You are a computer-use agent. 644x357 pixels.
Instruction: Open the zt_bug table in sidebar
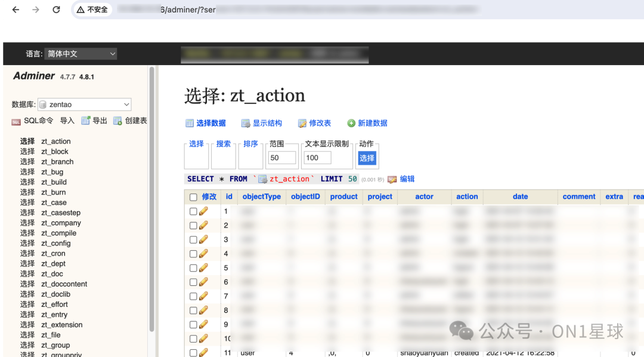point(52,172)
